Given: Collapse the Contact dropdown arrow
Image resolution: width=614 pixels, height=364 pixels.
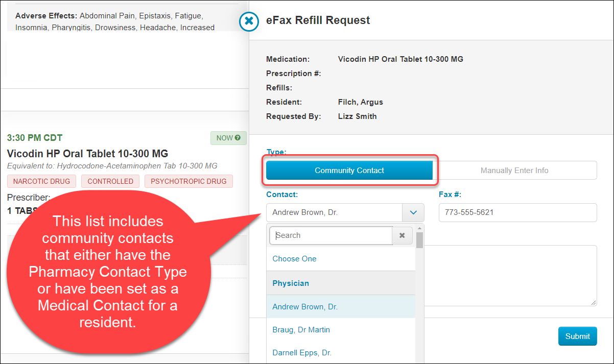Looking at the screenshot, I should click(413, 212).
